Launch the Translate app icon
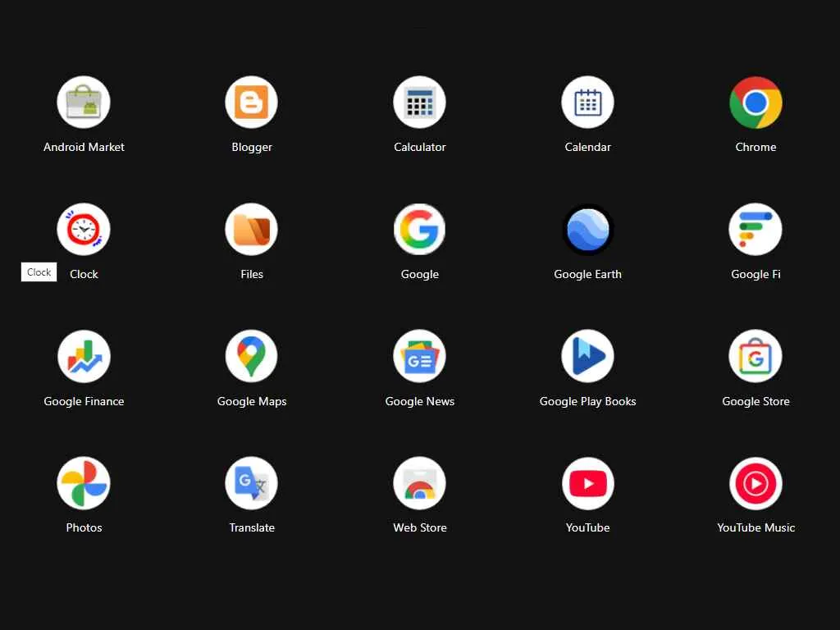This screenshot has height=630, width=840. (x=251, y=483)
